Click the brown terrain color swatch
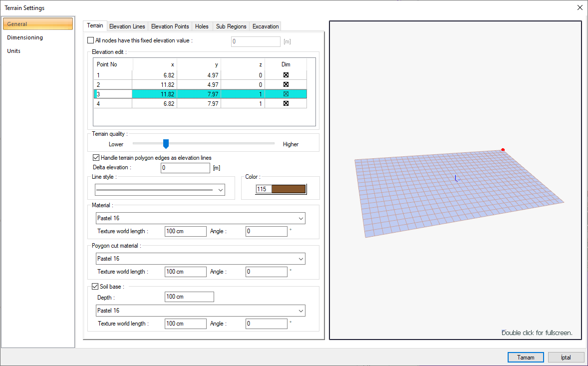This screenshot has height=366, width=588. tap(288, 189)
